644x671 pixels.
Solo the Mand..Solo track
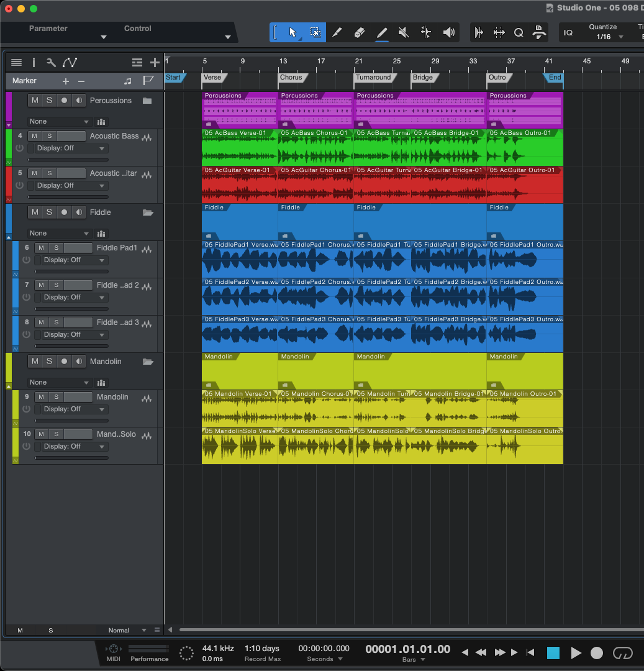(57, 434)
